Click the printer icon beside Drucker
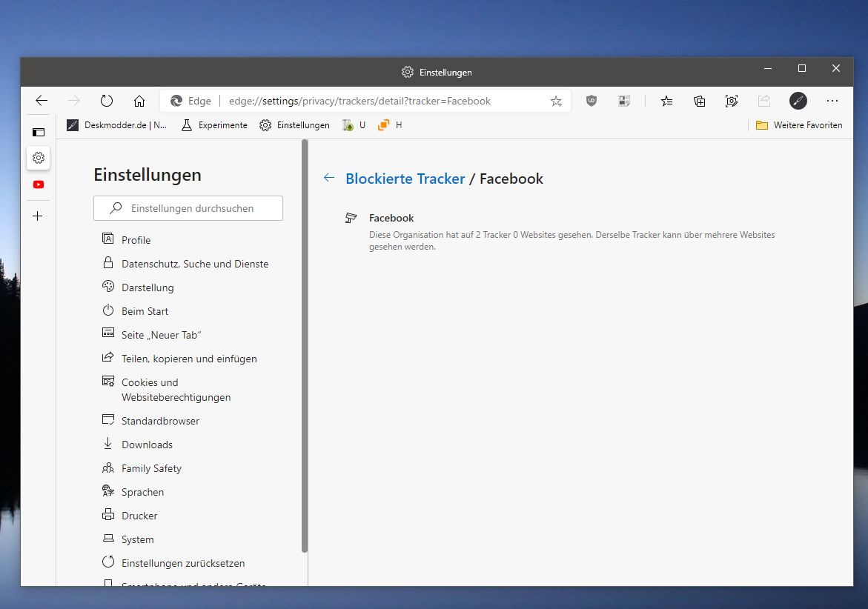The width and height of the screenshot is (868, 609). coord(108,514)
